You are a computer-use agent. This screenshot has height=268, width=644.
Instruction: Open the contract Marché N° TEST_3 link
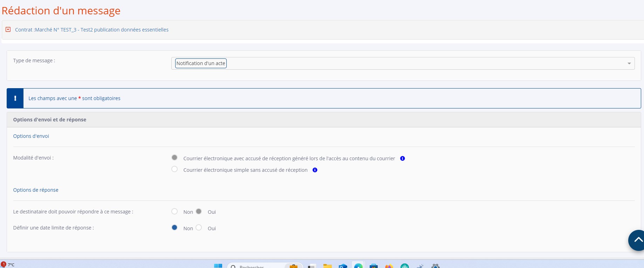[x=91, y=30]
